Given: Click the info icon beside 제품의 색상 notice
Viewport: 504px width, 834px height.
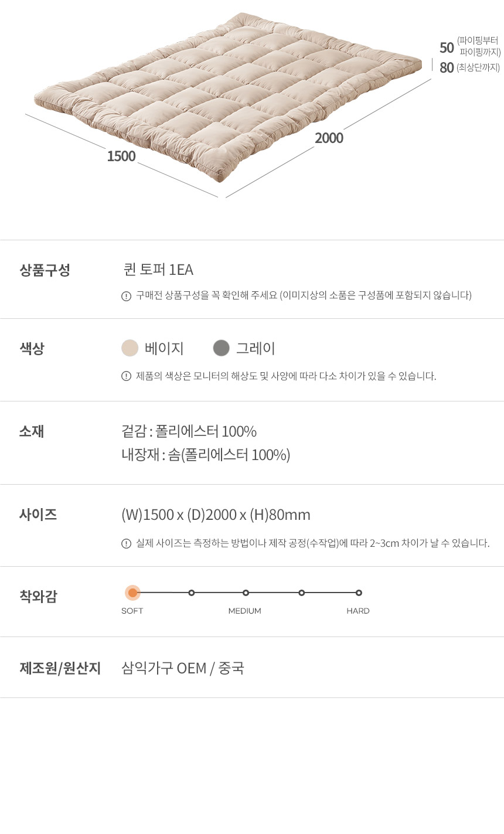Looking at the screenshot, I should click(126, 376).
